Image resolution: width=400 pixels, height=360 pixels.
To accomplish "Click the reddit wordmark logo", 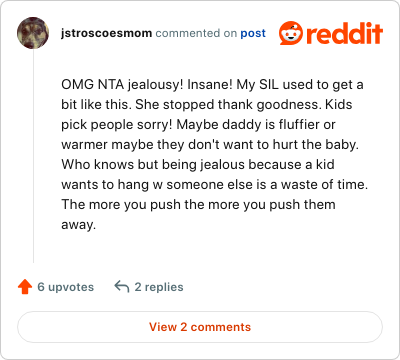I will coord(344,33).
